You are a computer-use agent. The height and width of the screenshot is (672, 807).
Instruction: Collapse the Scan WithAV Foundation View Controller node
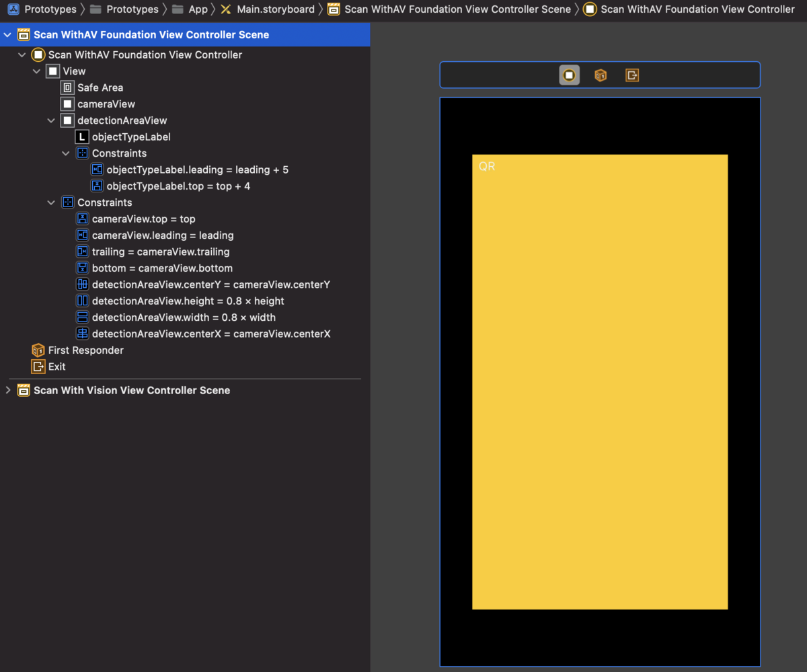click(22, 55)
